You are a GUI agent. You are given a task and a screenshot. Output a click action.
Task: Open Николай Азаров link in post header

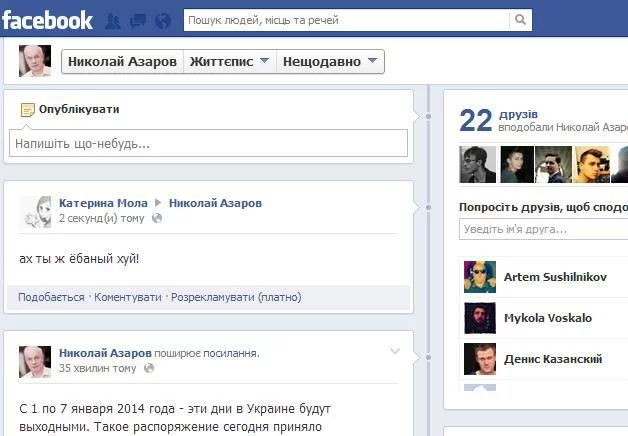215,203
